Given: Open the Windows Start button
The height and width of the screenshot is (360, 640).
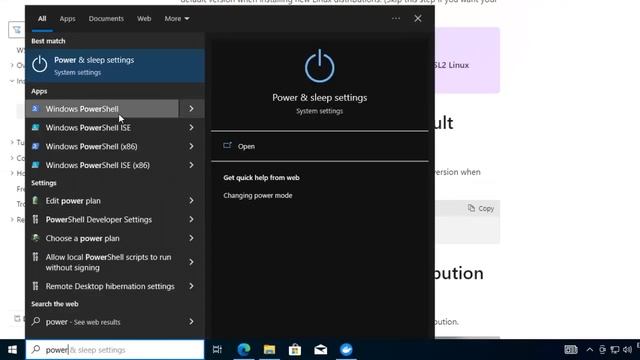Looking at the screenshot, I should tap(12, 350).
